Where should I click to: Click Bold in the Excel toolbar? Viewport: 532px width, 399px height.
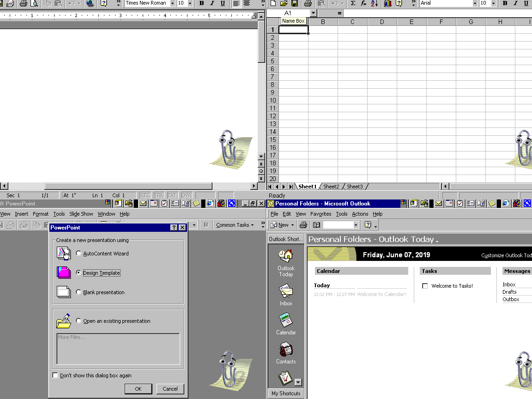click(505, 3)
